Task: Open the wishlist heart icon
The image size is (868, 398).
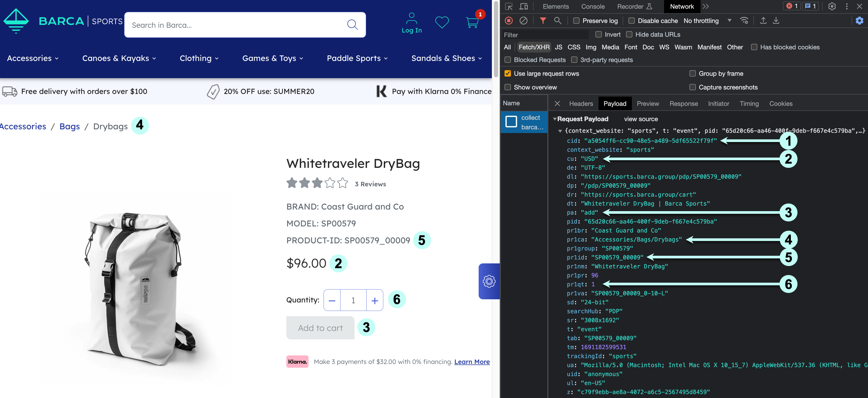Action: coord(442,22)
